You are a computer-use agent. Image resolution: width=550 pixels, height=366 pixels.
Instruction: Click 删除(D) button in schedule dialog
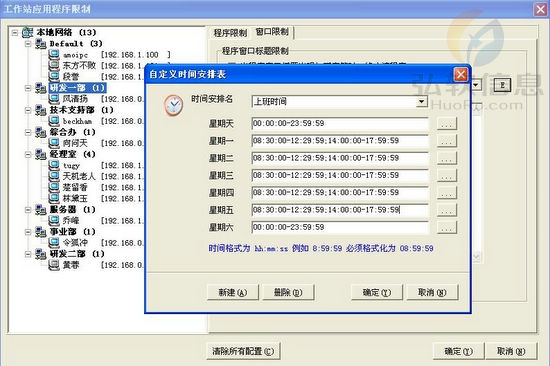(288, 292)
